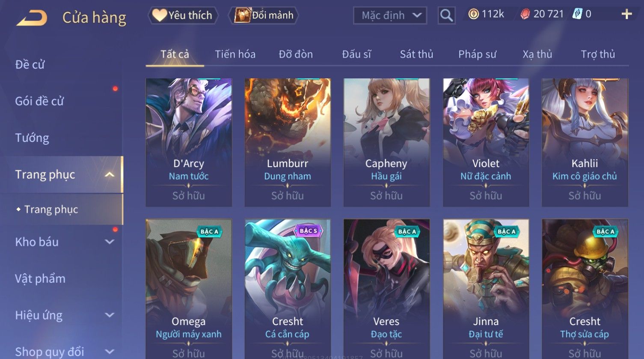Image resolution: width=644 pixels, height=359 pixels.
Task: Expand the Hiệu ứng sidebar section
Action: [x=110, y=315]
